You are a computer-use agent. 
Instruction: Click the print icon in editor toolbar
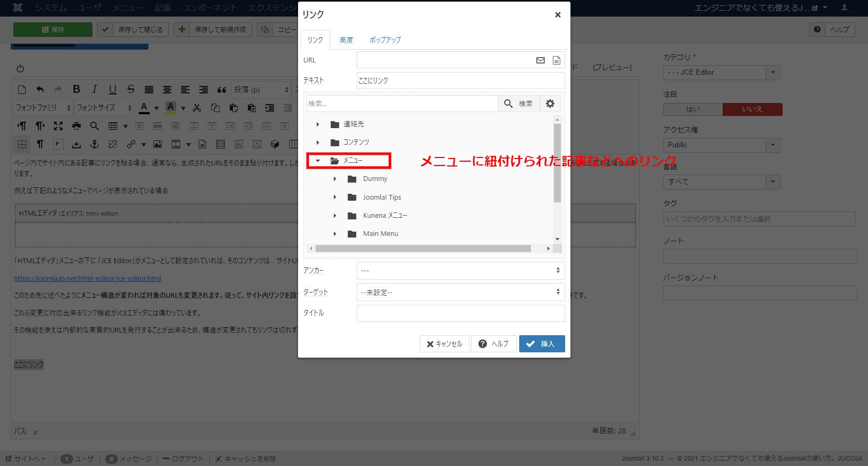click(76, 126)
